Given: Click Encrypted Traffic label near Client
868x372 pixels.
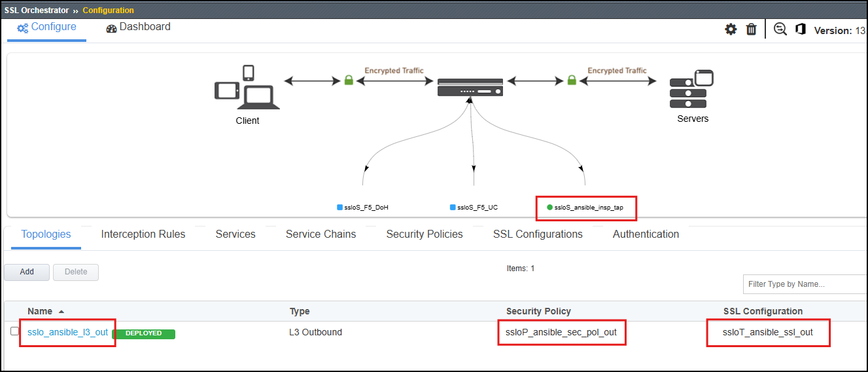Looking at the screenshot, I should pyautogui.click(x=394, y=70).
